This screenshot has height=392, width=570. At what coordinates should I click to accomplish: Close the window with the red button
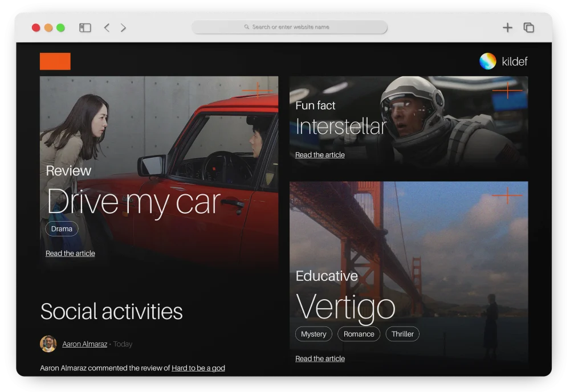(x=36, y=27)
